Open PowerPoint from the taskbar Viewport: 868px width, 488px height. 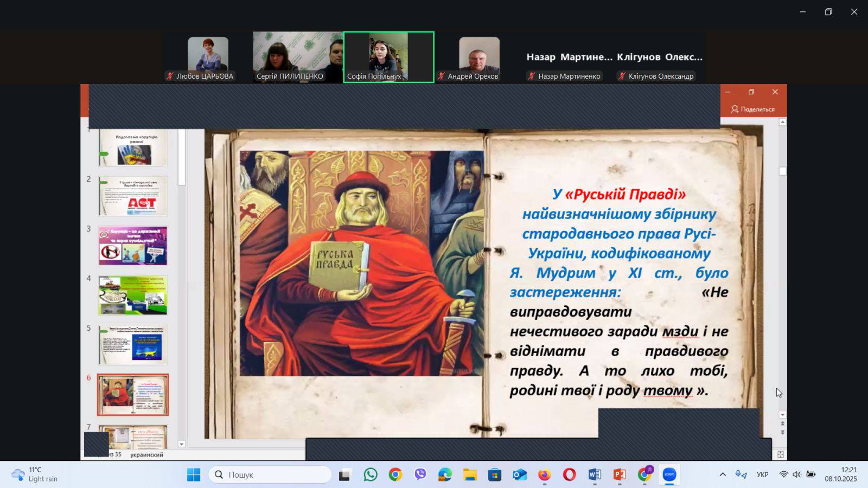619,474
